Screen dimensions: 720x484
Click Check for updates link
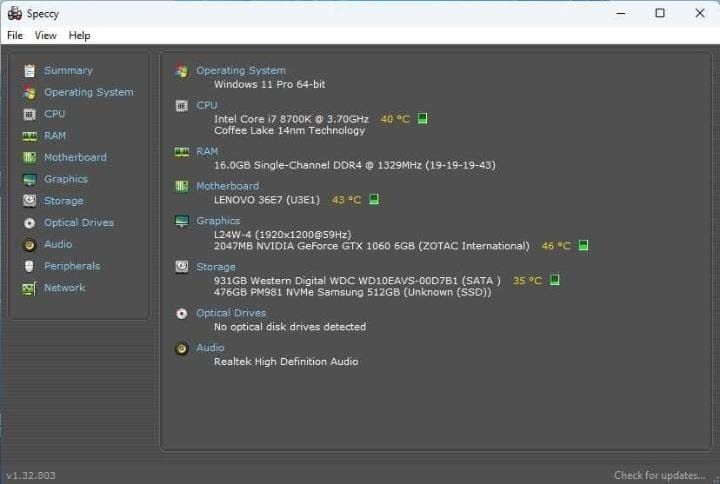pos(659,475)
